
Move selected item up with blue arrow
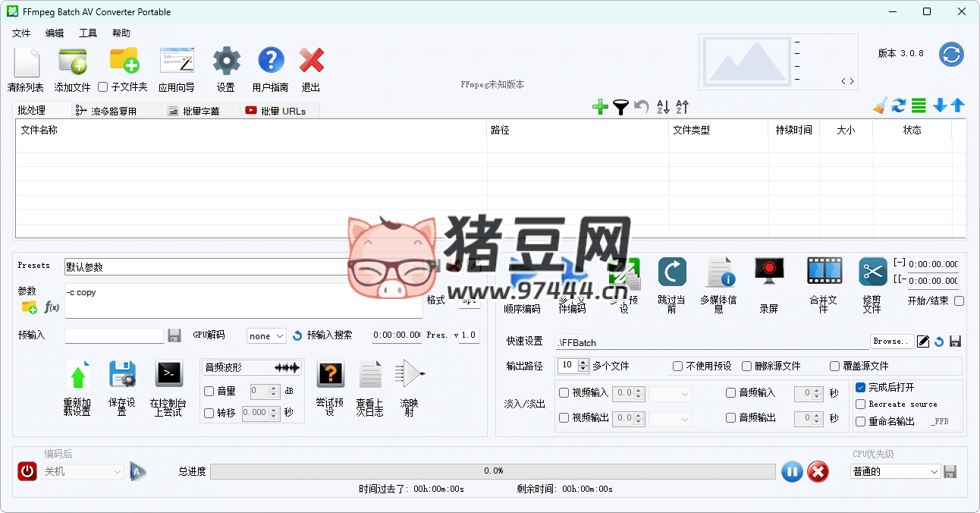[958, 106]
